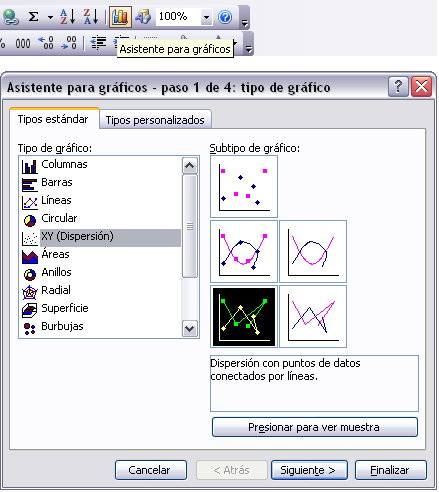This screenshot has height=492, width=439.
Task: Select the Burbujas chart type
Action: pos(100,326)
